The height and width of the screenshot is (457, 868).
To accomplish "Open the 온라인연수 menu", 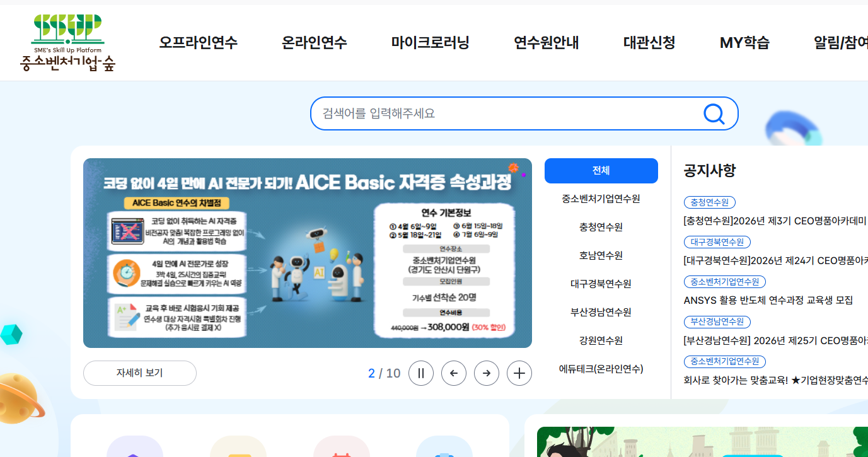I will tap(314, 43).
